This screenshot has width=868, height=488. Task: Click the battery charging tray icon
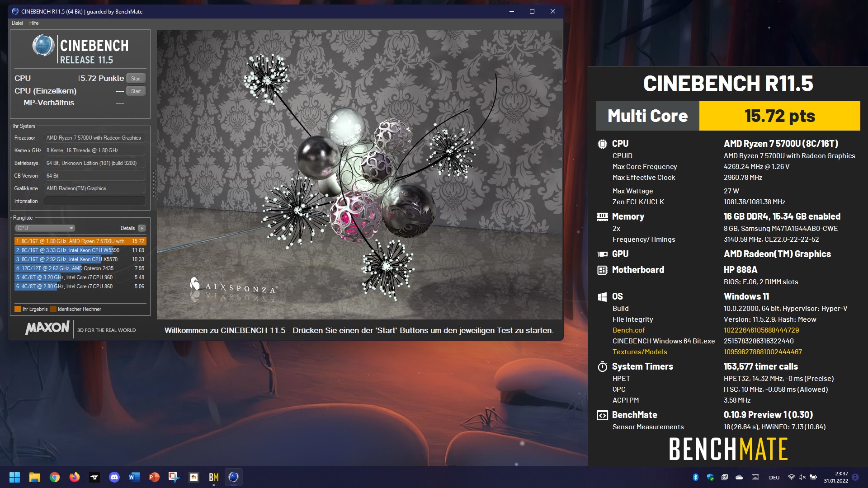point(813,477)
